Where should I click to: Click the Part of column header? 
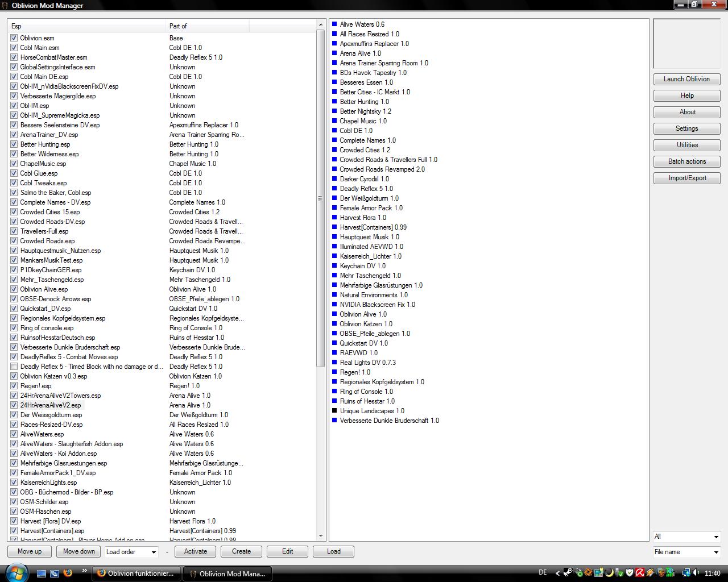pyautogui.click(x=207, y=26)
